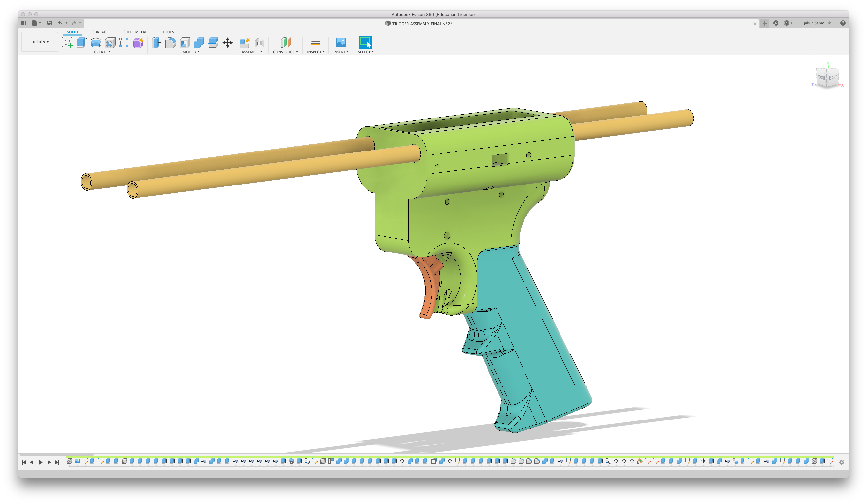Choose the Fillet tool
Viewport: 867px width, 504px height.
click(x=170, y=43)
